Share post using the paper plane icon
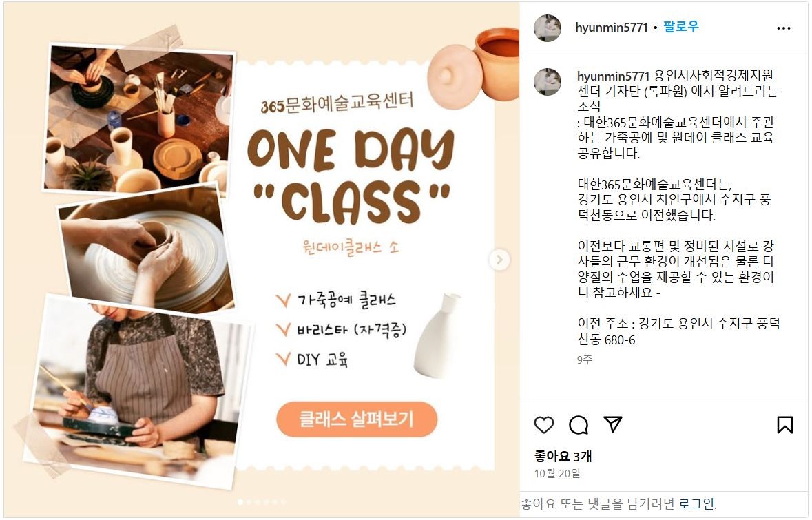The height and width of the screenshot is (520, 812). (x=613, y=424)
